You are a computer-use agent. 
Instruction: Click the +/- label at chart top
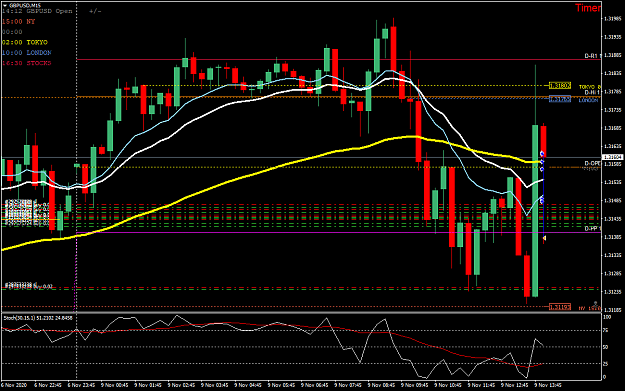click(95, 11)
